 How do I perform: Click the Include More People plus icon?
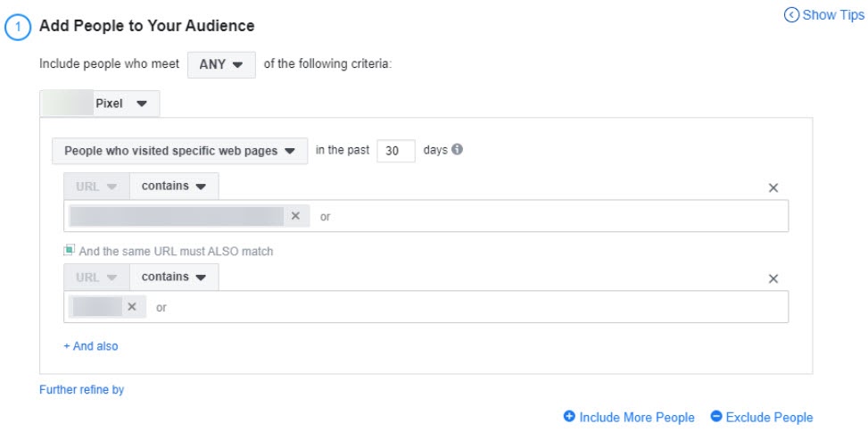pyautogui.click(x=570, y=417)
